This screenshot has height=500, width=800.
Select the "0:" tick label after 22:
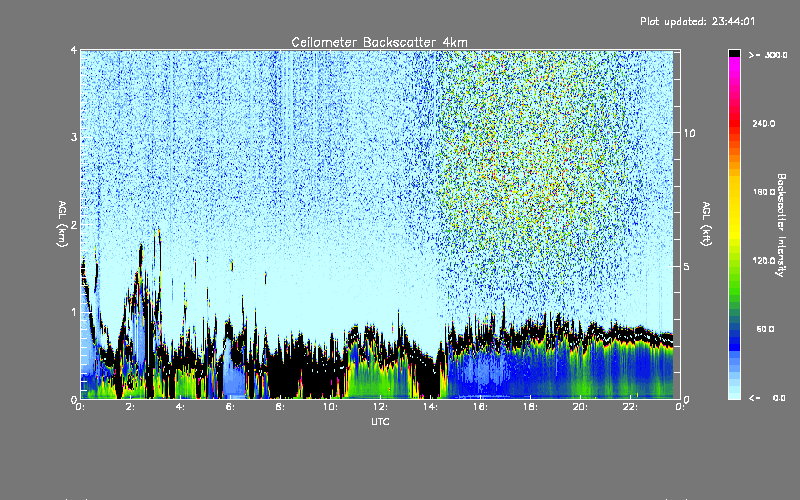point(680,407)
